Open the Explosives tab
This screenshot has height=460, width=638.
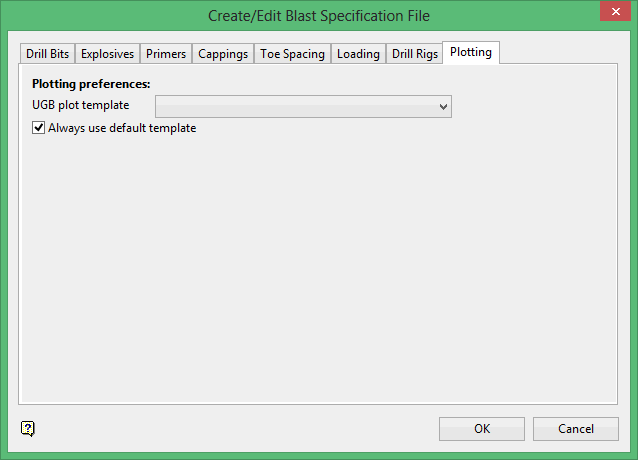(x=107, y=54)
